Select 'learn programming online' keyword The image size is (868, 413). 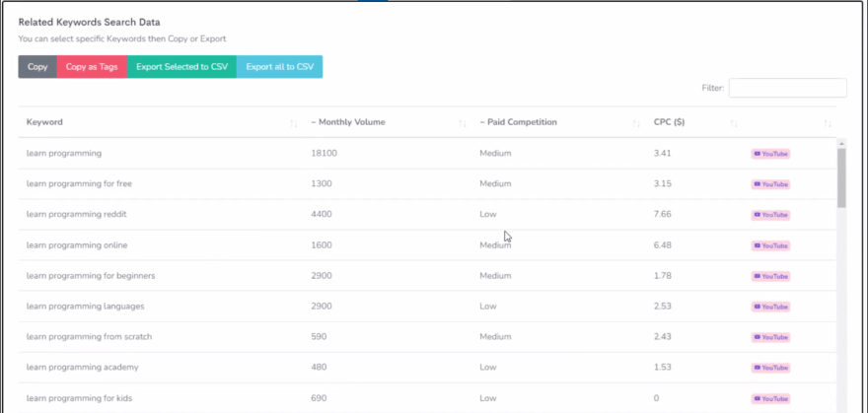pos(77,244)
